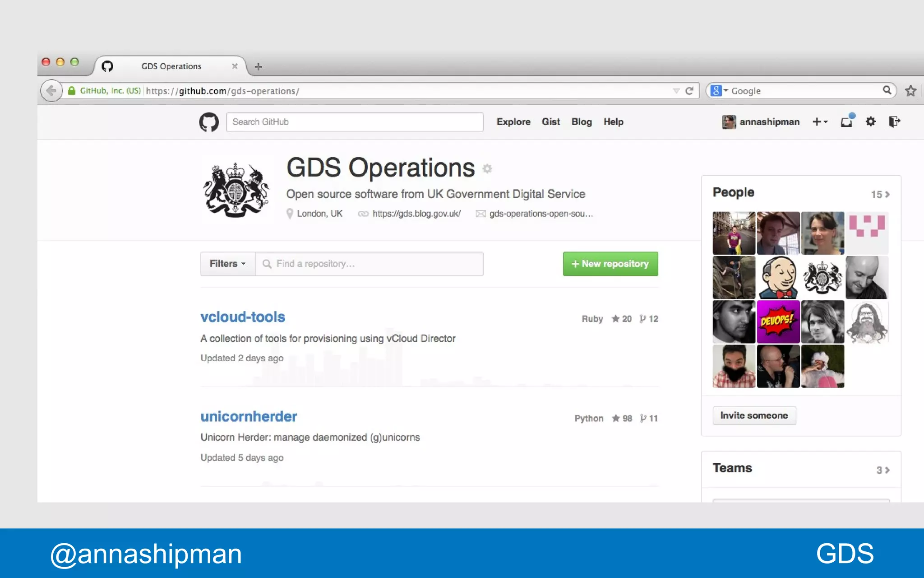The image size is (924, 578).
Task: Open the Explore menu item
Action: pos(513,122)
